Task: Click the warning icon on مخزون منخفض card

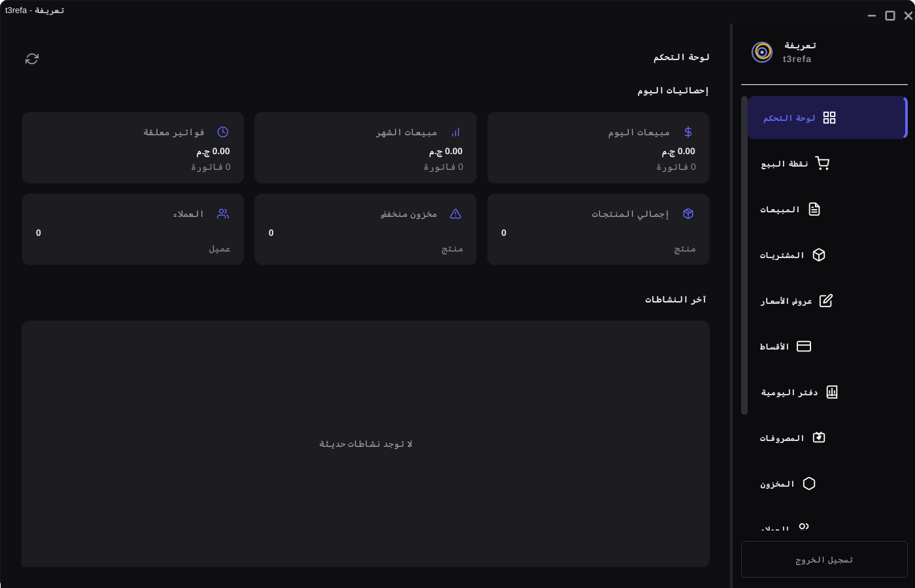Action: (x=456, y=213)
